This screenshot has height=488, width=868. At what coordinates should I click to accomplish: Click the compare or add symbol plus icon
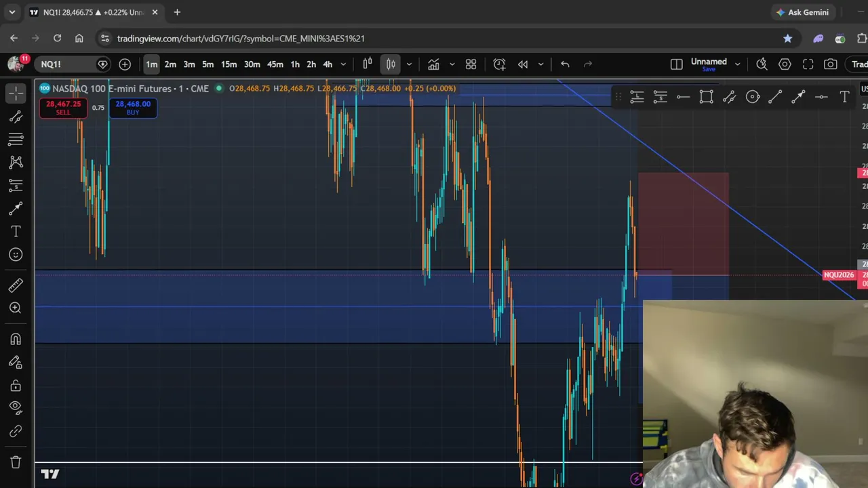pyautogui.click(x=125, y=64)
